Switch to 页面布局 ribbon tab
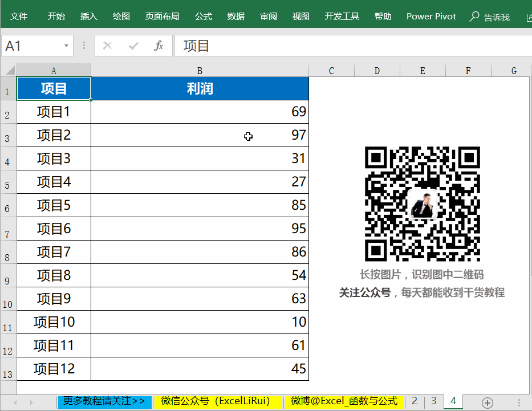Image resolution: width=532 pixels, height=411 pixels. [x=162, y=17]
